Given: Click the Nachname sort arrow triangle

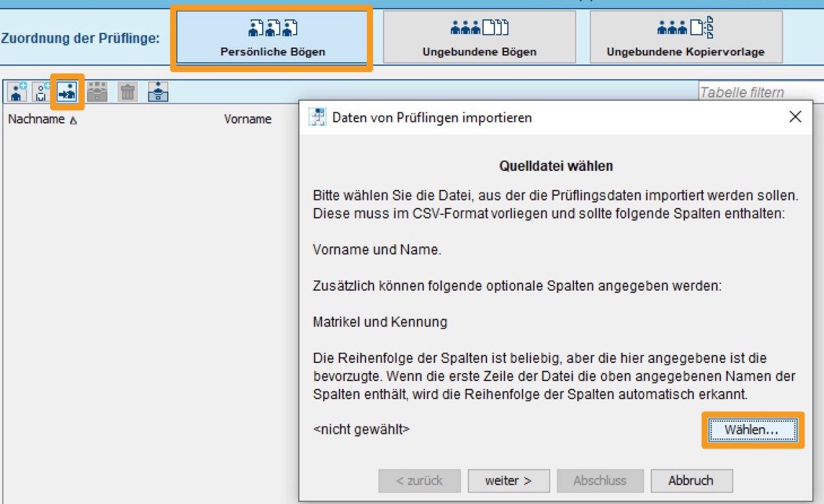Looking at the screenshot, I should (73, 121).
